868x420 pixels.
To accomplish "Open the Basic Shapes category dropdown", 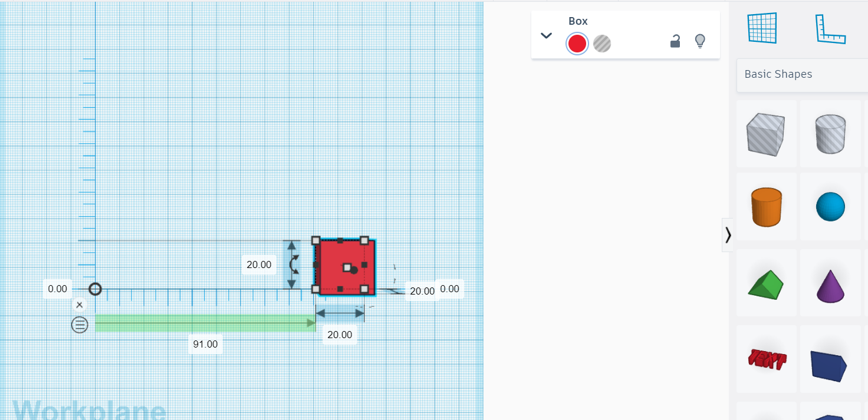I will (x=802, y=75).
